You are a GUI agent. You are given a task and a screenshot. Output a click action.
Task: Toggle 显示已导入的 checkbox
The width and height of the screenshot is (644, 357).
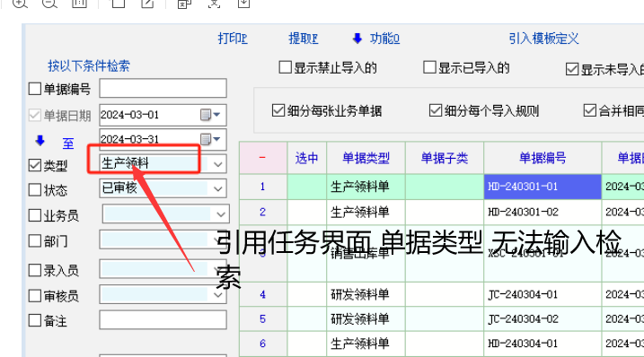(x=429, y=67)
